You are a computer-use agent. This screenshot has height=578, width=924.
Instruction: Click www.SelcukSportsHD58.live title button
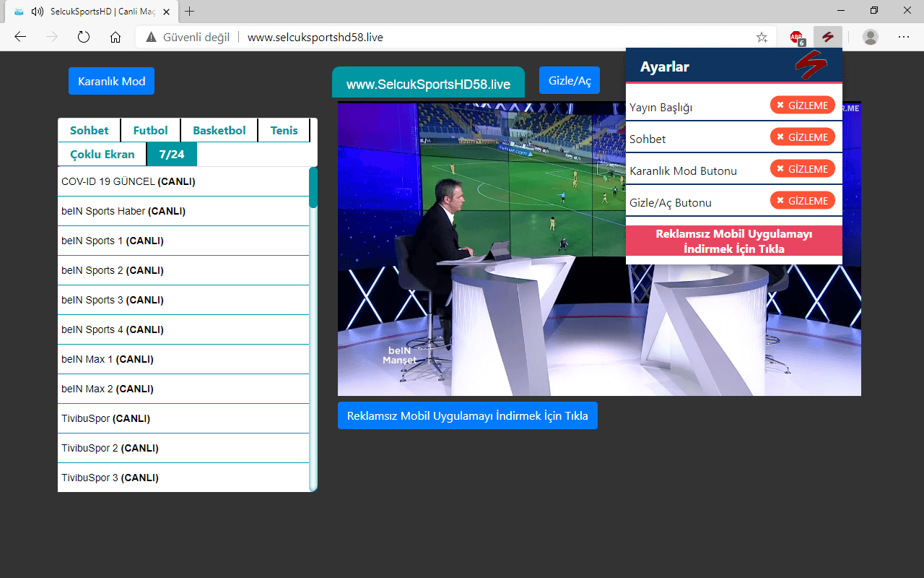(x=428, y=84)
